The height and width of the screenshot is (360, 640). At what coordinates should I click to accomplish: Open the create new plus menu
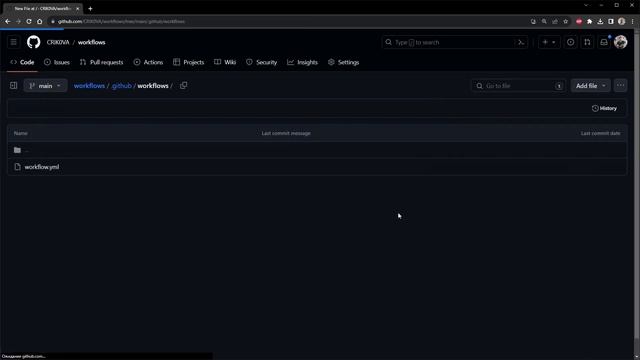(549, 42)
